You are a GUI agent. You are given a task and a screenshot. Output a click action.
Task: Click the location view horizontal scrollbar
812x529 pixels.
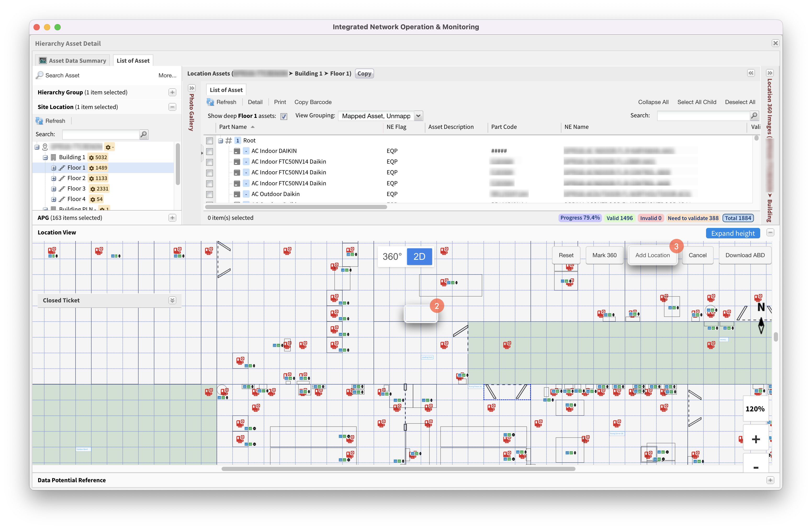398,469
